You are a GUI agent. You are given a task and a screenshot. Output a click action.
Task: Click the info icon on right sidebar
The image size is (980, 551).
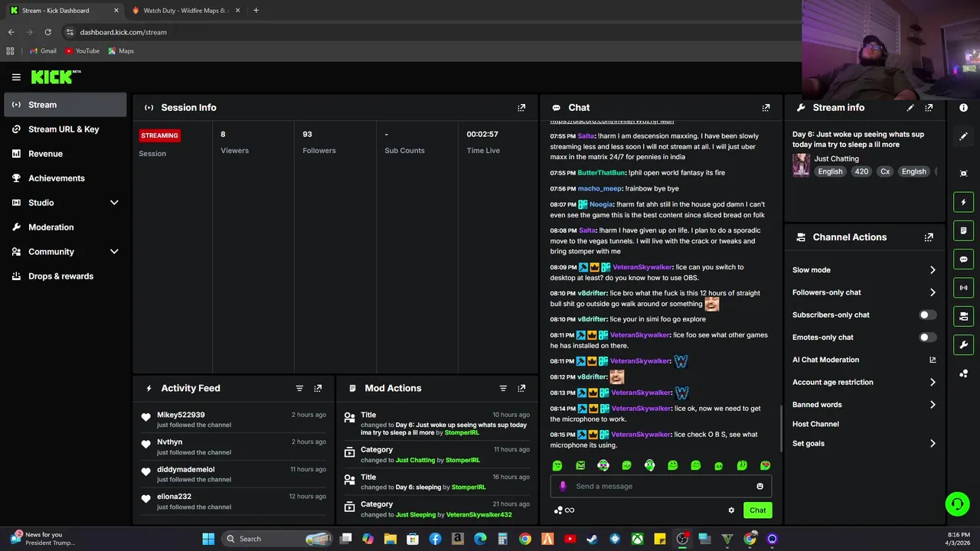point(963,108)
